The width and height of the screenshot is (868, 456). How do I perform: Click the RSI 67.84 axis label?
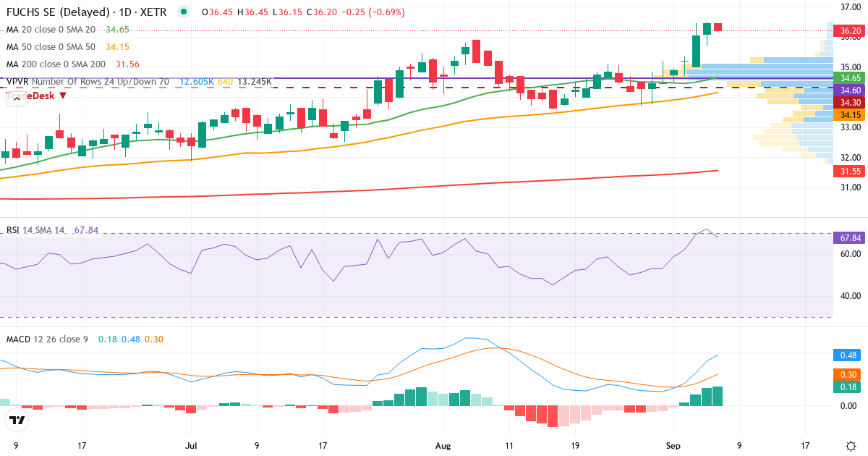coord(848,238)
